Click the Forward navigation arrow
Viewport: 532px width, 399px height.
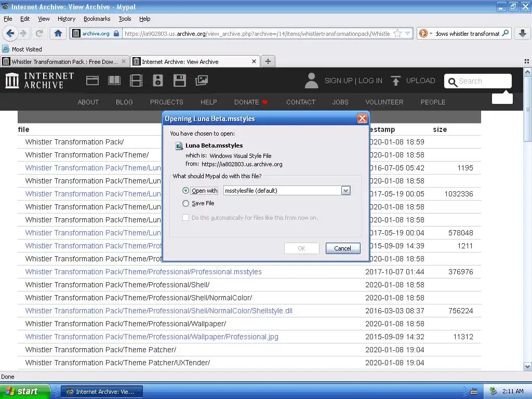23,33
